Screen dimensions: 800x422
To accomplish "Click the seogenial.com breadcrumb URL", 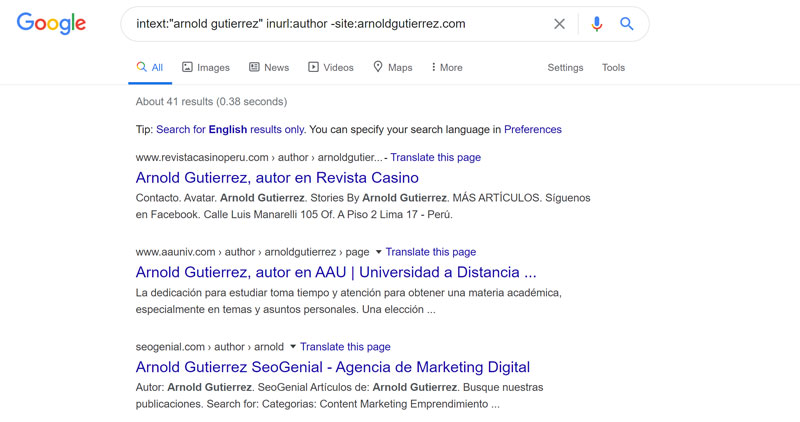I will click(210, 347).
